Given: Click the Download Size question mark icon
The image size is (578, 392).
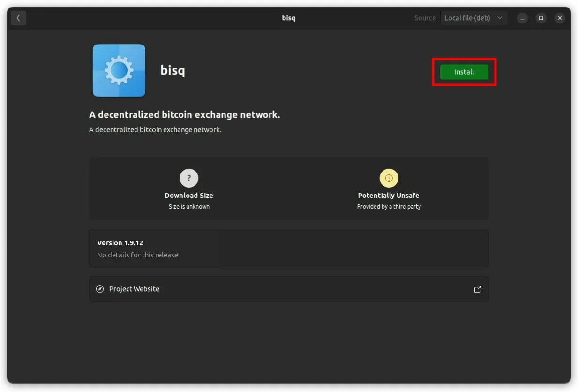Looking at the screenshot, I should pos(189,178).
